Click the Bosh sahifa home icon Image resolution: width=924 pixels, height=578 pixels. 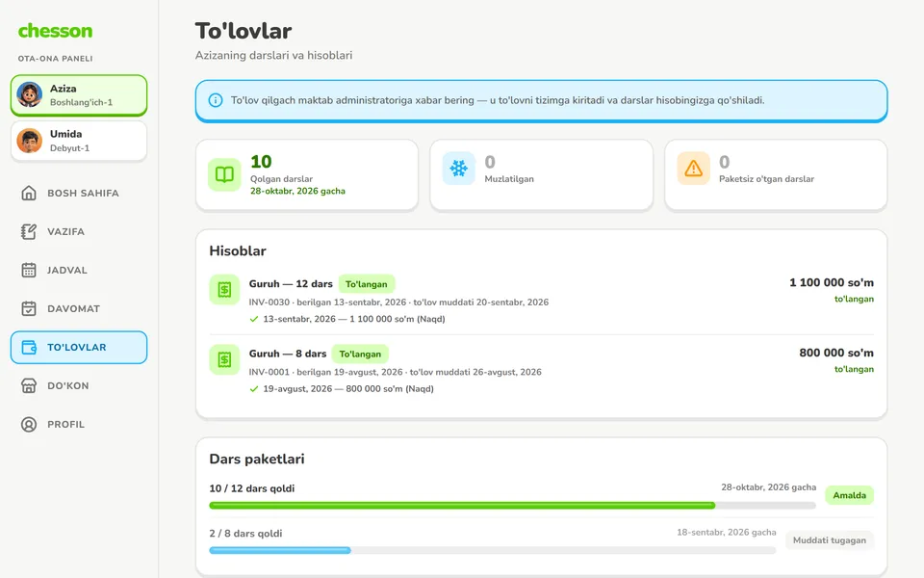click(x=29, y=193)
